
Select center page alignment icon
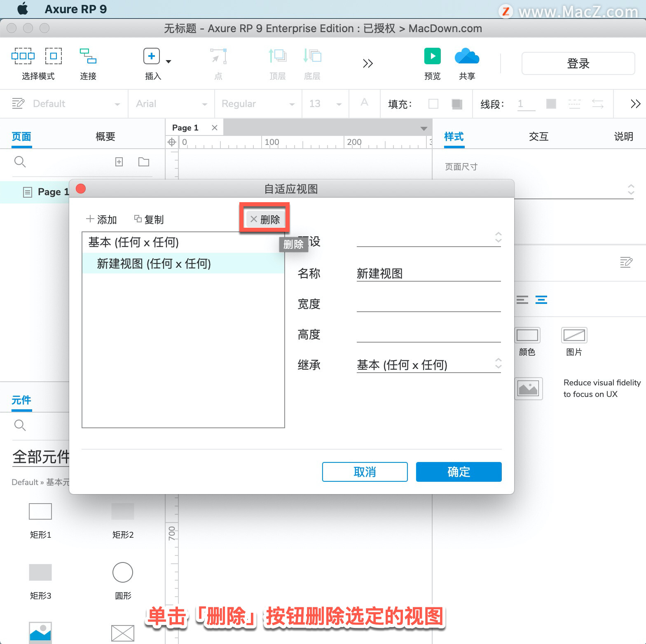pos(541,300)
